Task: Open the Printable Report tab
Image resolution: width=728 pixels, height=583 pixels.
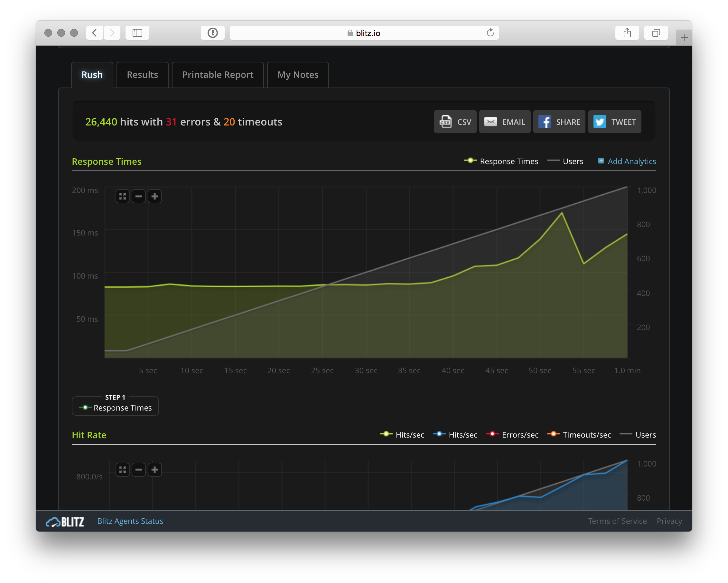Action: click(x=218, y=75)
